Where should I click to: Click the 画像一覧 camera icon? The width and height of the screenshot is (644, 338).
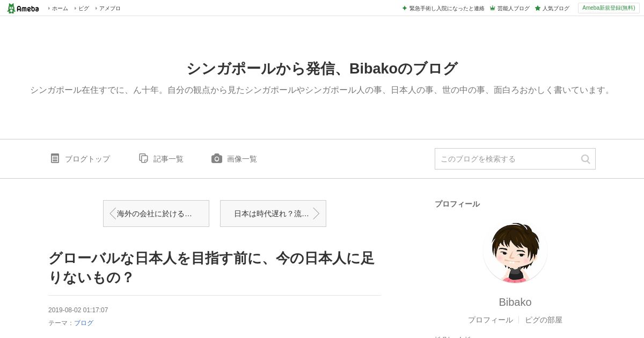click(x=217, y=158)
